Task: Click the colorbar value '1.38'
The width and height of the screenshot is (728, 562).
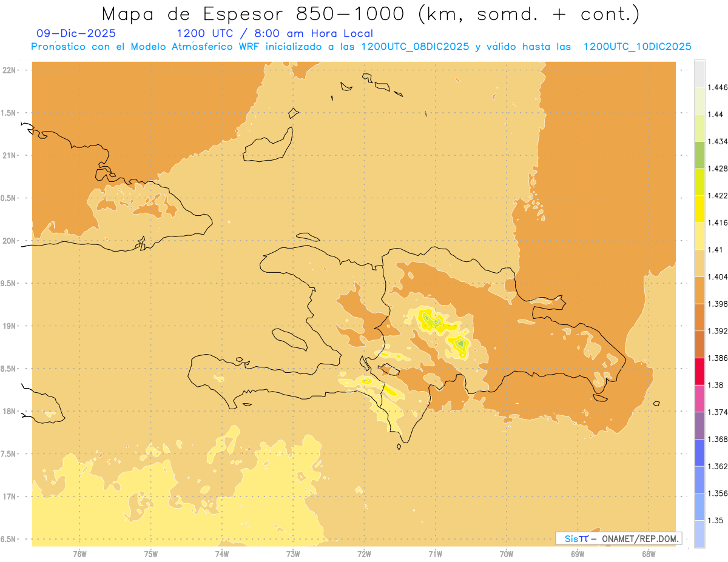Action: click(717, 385)
